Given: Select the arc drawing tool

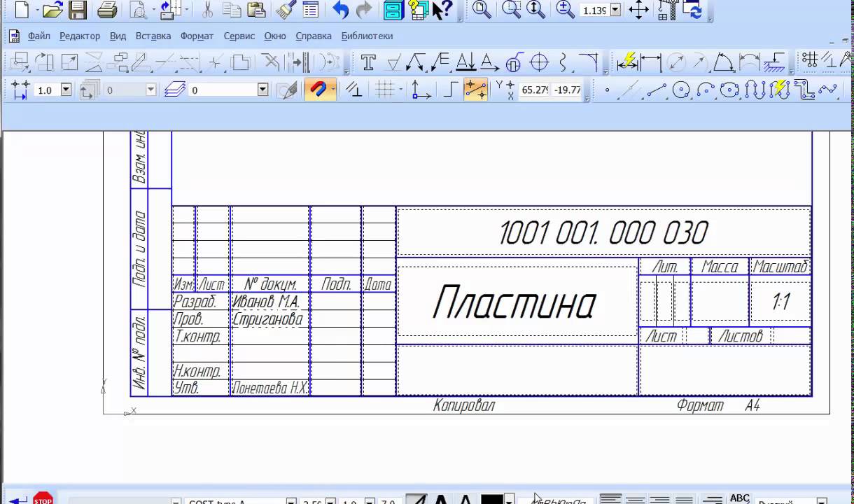Looking at the screenshot, I should tap(706, 90).
